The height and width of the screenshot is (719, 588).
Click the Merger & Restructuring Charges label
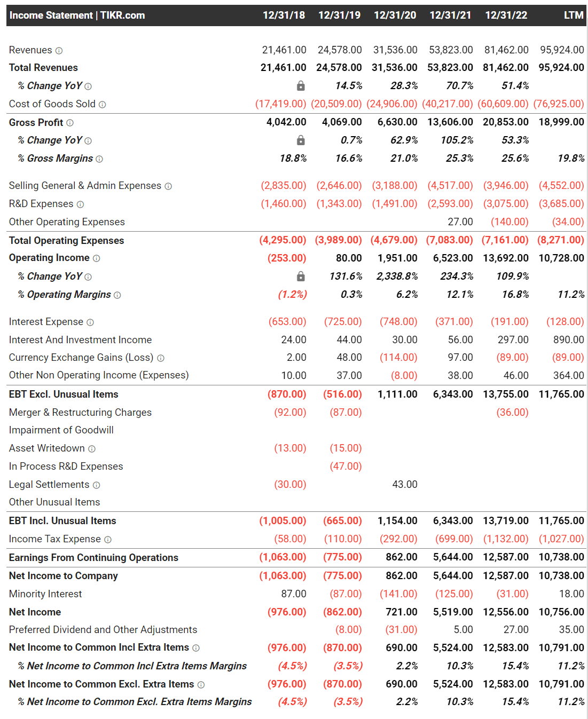point(80,413)
